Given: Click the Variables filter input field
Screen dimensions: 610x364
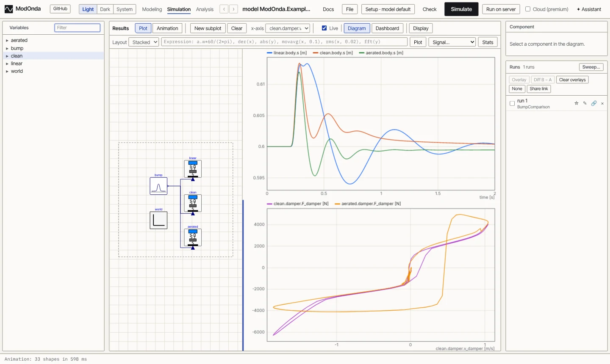Looking at the screenshot, I should 78,28.
